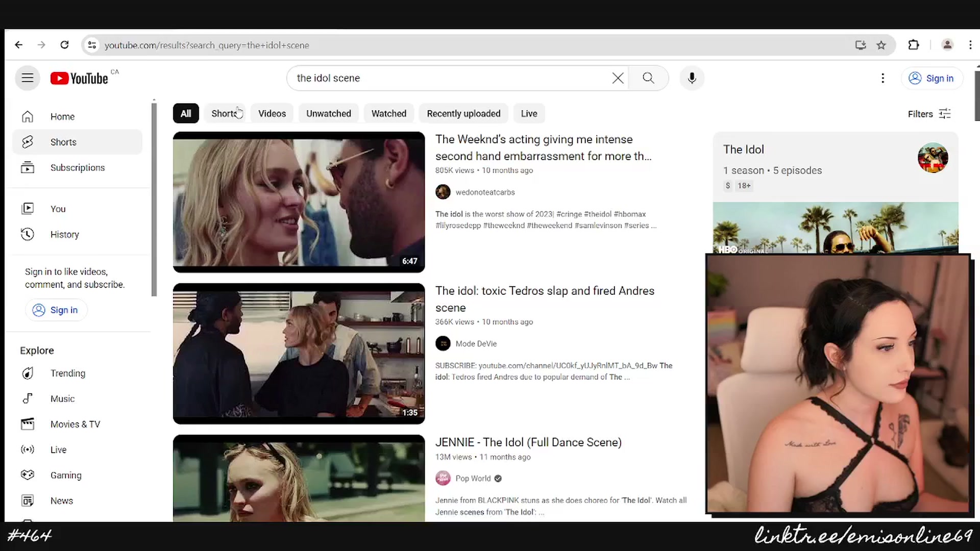Visit wedonoteatcarbs channel
This screenshot has height=551, width=980.
click(485, 192)
